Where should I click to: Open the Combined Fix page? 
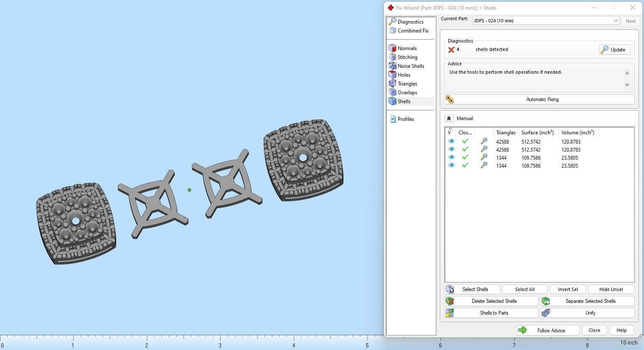pyautogui.click(x=409, y=31)
